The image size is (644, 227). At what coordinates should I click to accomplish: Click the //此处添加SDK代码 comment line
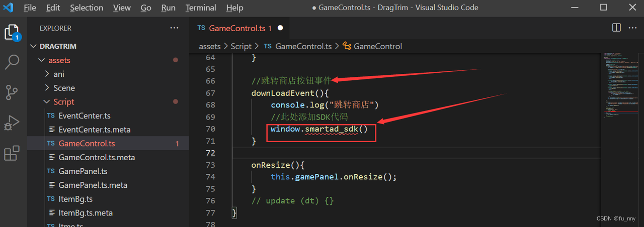point(309,117)
